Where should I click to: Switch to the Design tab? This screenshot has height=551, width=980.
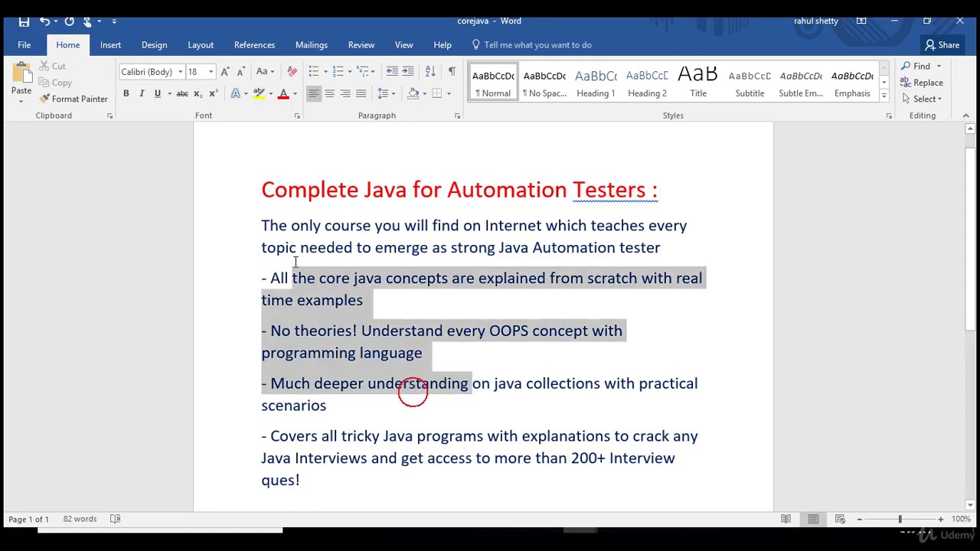point(154,45)
